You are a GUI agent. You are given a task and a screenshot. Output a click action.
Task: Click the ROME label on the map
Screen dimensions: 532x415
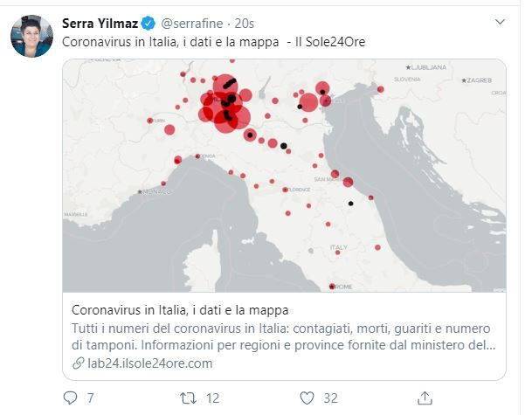point(342,287)
